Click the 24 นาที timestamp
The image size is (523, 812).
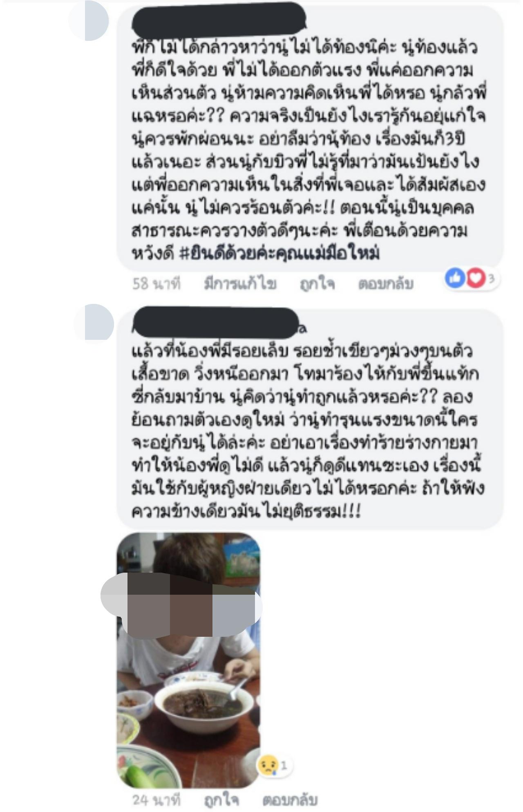coord(156,800)
